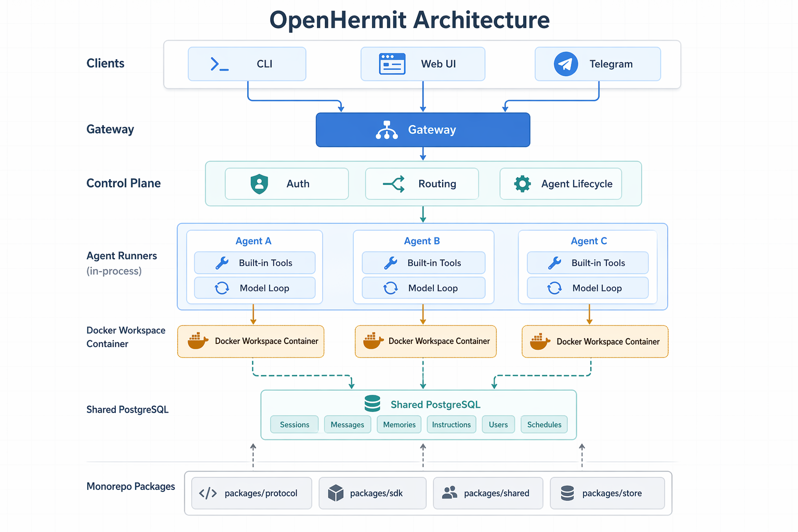Image resolution: width=798 pixels, height=532 pixels.
Task: Click the Agent B heading
Action: 422,241
